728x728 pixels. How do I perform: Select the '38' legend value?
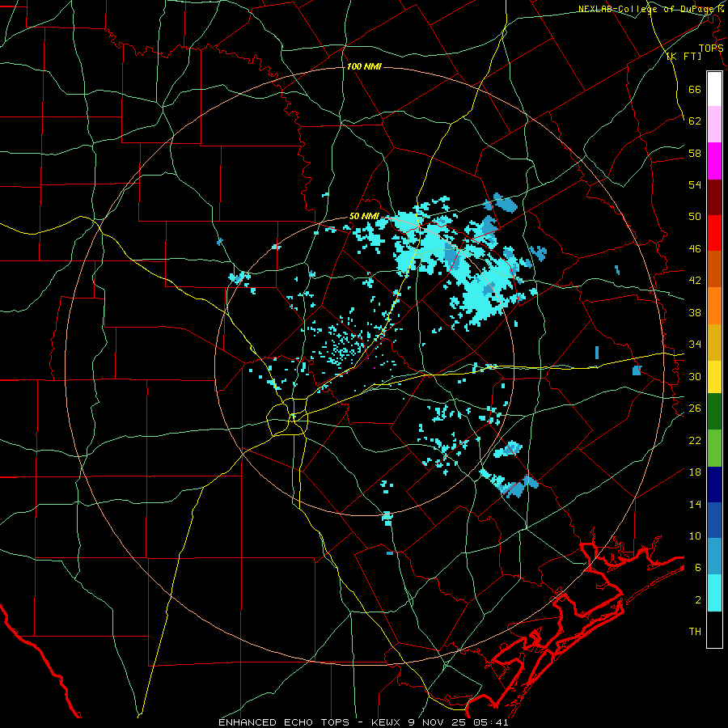[x=695, y=312]
